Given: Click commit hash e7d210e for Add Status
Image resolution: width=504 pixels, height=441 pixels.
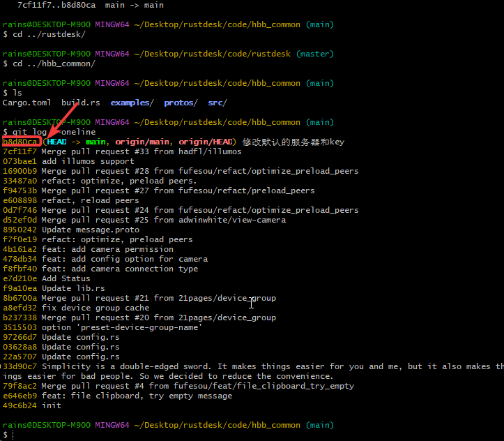Looking at the screenshot, I should 20,278.
